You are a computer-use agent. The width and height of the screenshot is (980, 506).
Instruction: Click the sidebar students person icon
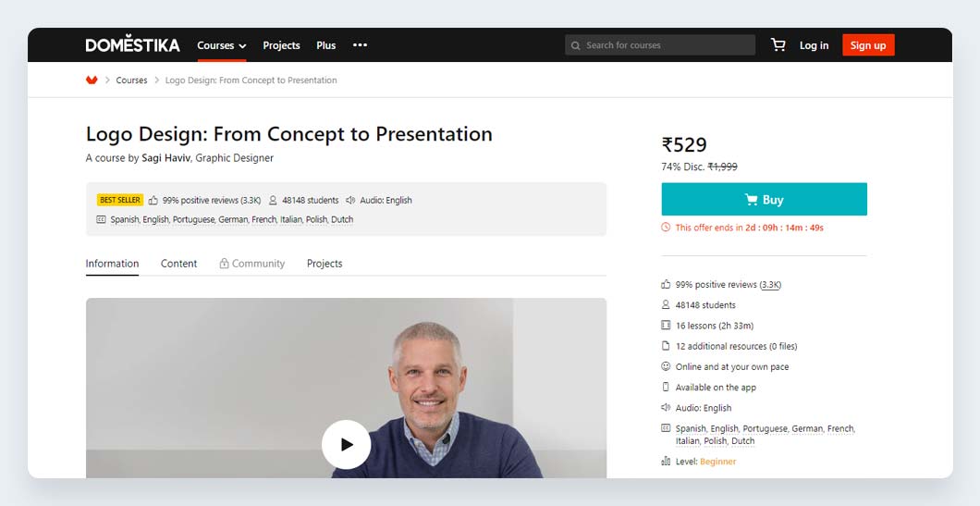click(666, 305)
